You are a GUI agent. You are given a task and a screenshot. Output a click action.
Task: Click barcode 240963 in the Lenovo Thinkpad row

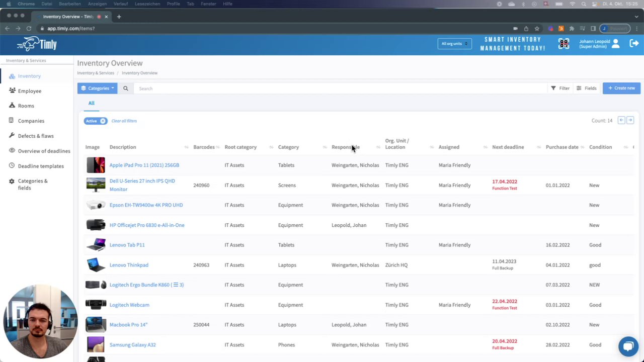201,265
